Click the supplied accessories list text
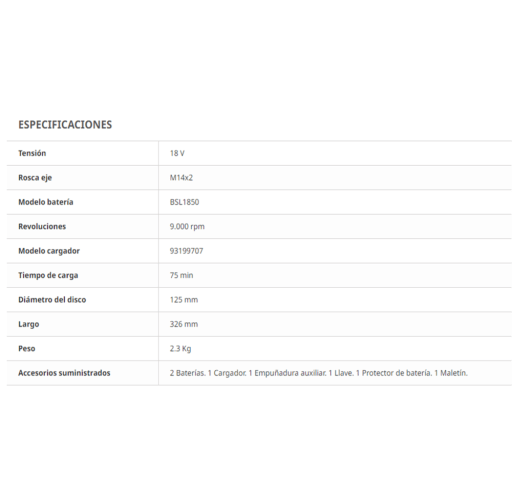Image resolution: width=512 pixels, height=504 pixels. 319,373
